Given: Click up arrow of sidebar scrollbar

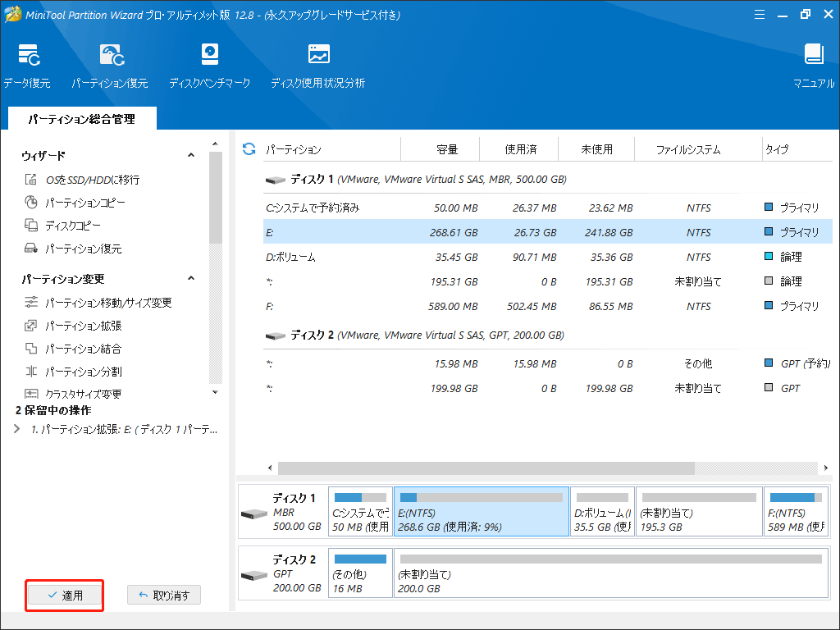Looking at the screenshot, I should 216,144.
